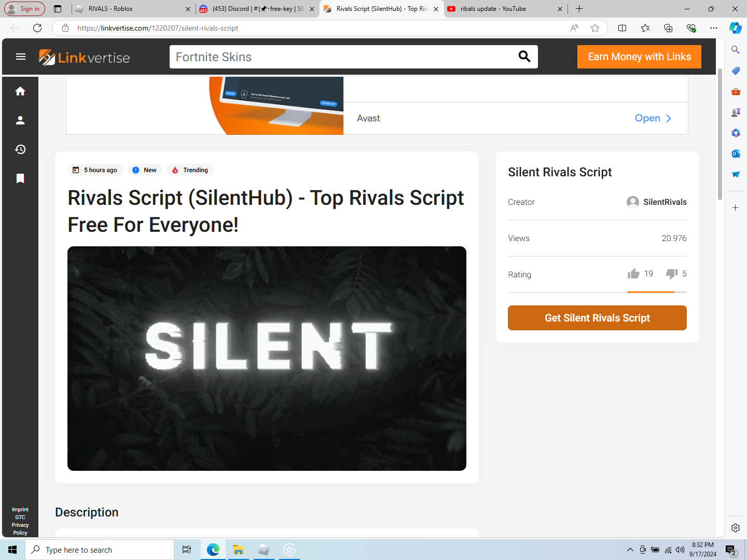Open Edge sidebar settings gear
This screenshot has height=560, width=747.
[736, 528]
